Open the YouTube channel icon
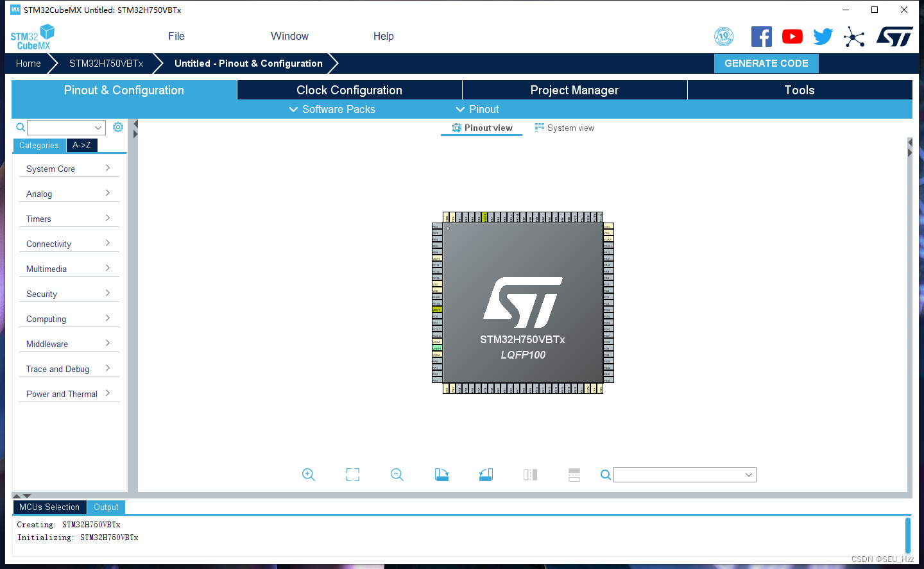Viewport: 924px width, 569px height. tap(792, 37)
